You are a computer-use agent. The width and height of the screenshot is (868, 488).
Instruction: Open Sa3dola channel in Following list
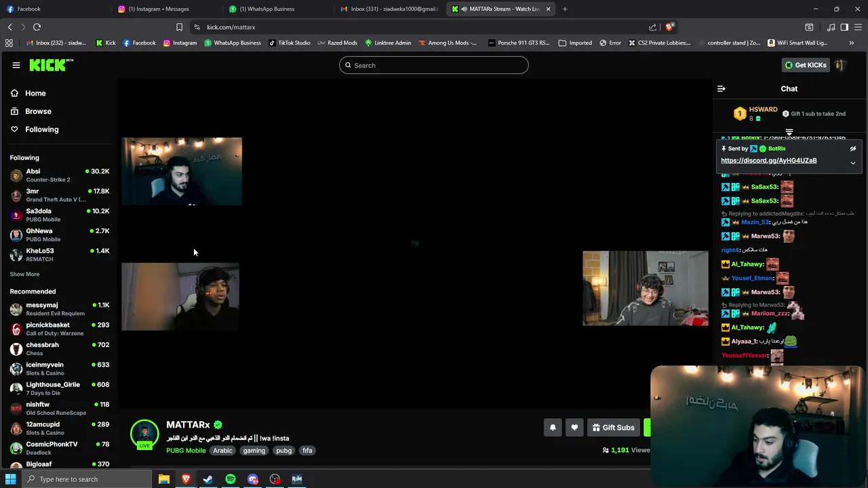[x=60, y=215]
